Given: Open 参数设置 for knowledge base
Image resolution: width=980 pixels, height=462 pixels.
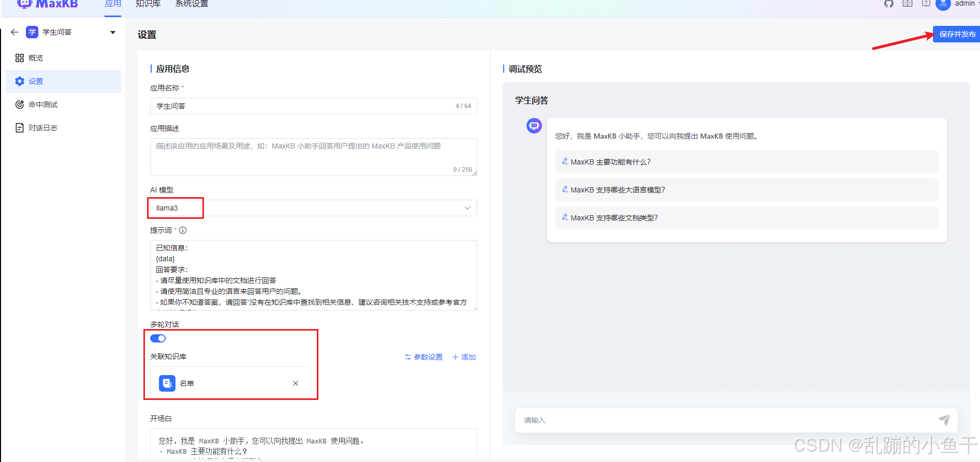Looking at the screenshot, I should click(x=423, y=357).
